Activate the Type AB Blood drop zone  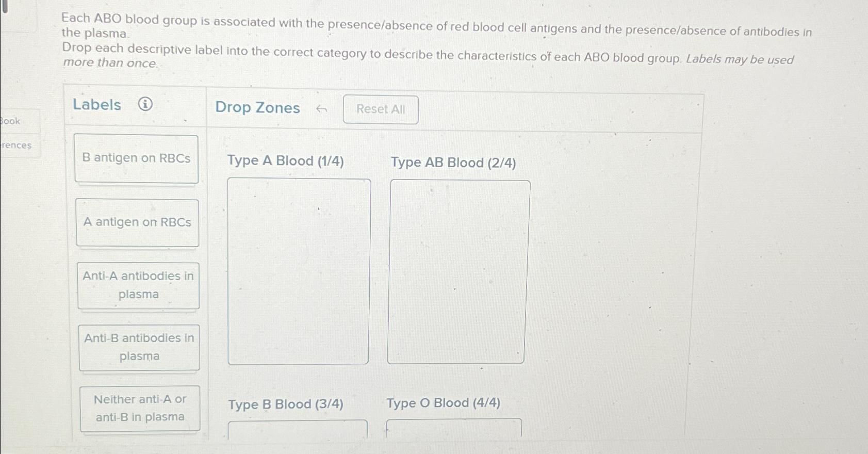[457, 271]
